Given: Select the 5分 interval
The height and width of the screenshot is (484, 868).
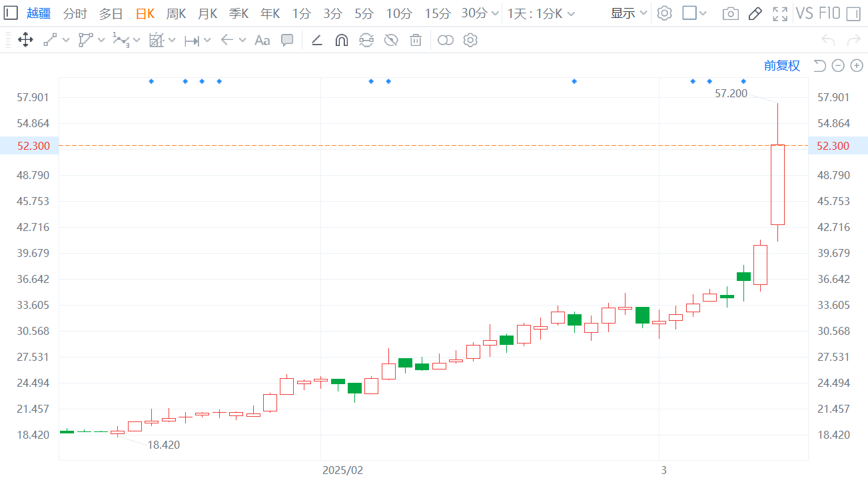Looking at the screenshot, I should coord(364,13).
